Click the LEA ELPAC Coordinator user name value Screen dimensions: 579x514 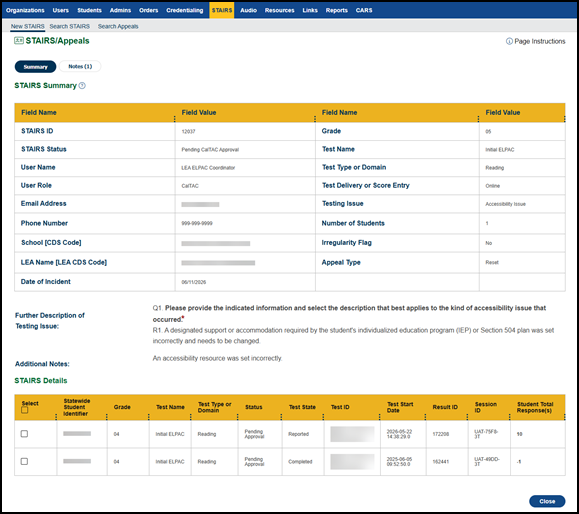208,168
